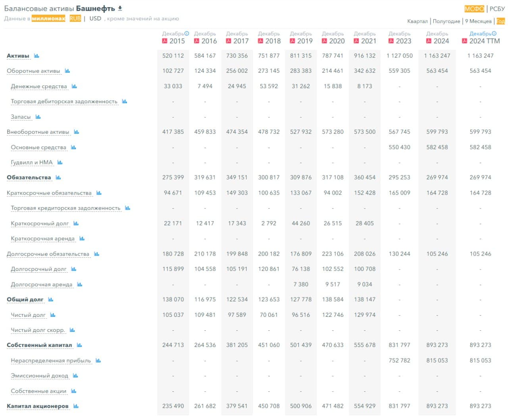
Task: Open the Оборотные активы row link
Action: pyautogui.click(x=33, y=71)
